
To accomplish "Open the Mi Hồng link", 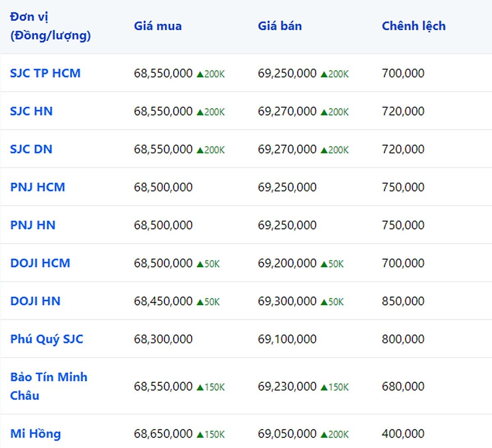I will point(35,434).
